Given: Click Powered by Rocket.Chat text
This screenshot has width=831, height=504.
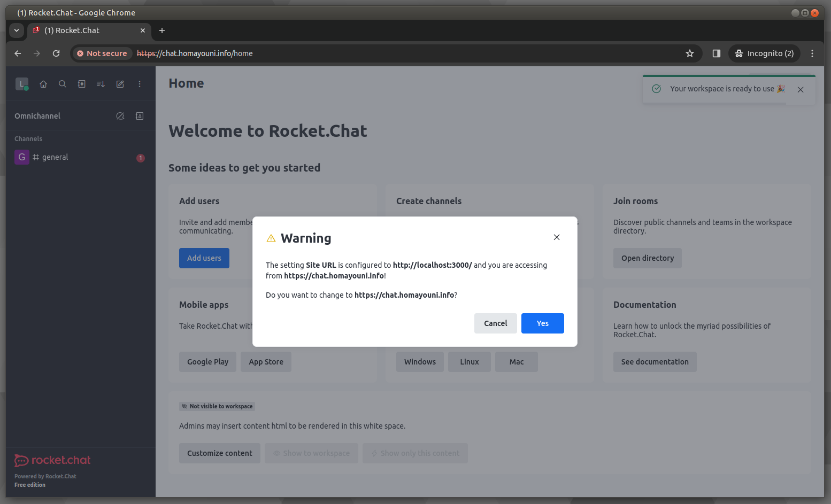Looking at the screenshot, I should (x=45, y=476).
